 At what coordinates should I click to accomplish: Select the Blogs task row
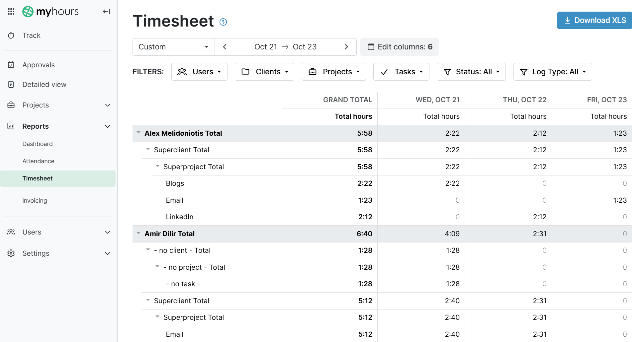[396, 183]
